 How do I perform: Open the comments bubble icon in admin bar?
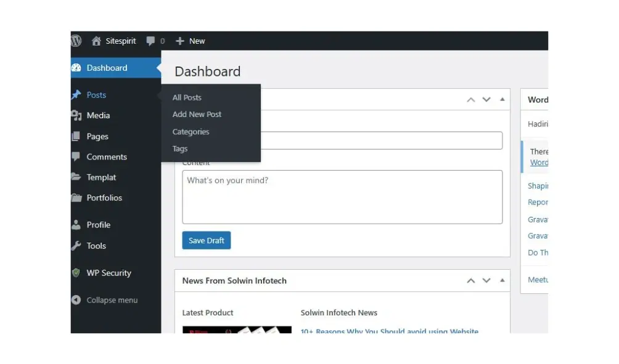(150, 41)
